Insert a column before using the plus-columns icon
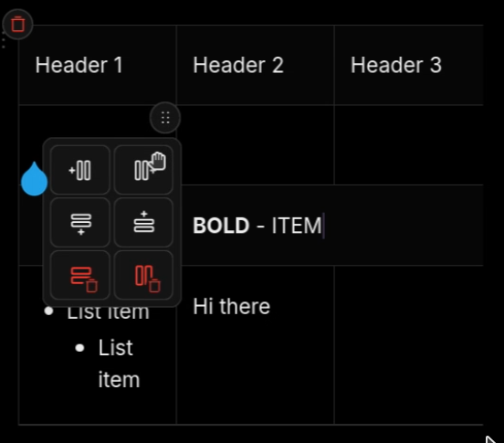Viewport: 504px width, 443px height. pos(80,170)
